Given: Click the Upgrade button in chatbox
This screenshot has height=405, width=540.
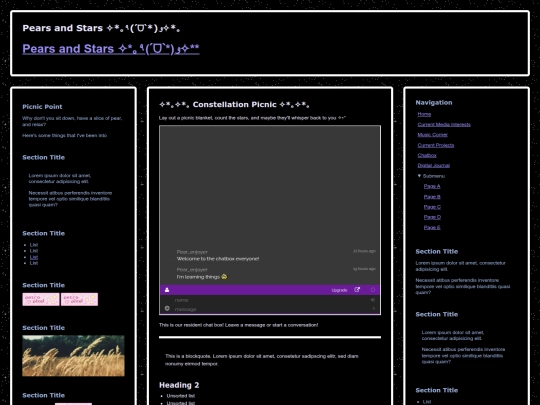Looking at the screenshot, I should (x=339, y=290).
